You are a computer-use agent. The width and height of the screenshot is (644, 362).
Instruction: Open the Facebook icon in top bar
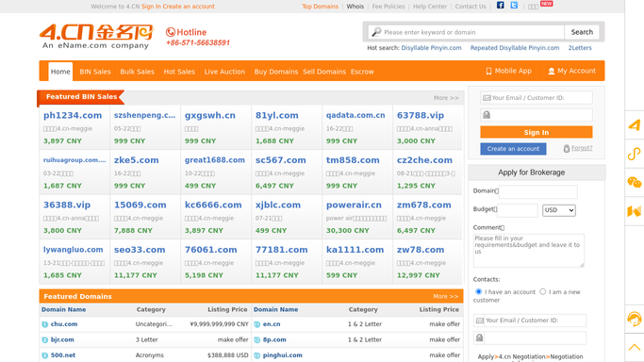500,6
